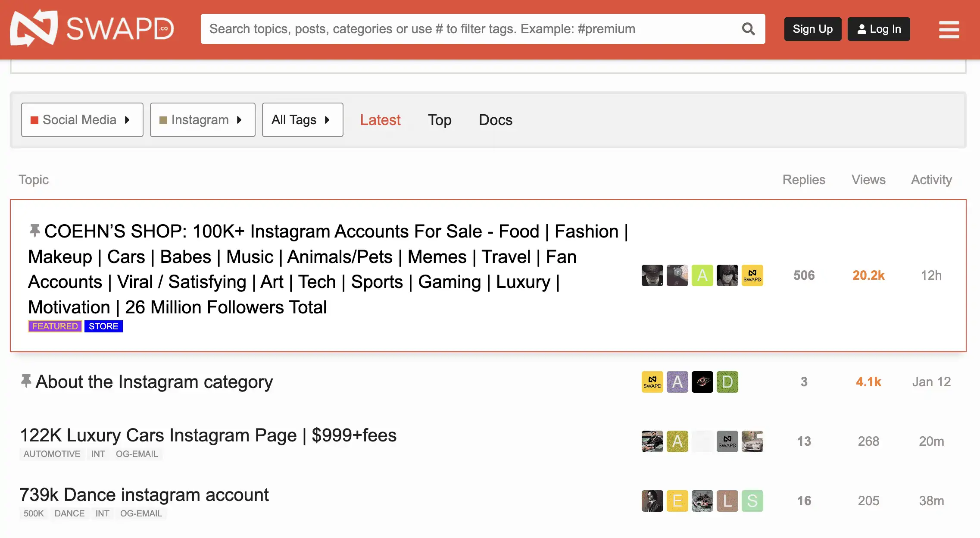The image size is (980, 538).
Task: Click the SWAPD avatar in Luxury Cars row
Action: pos(727,441)
